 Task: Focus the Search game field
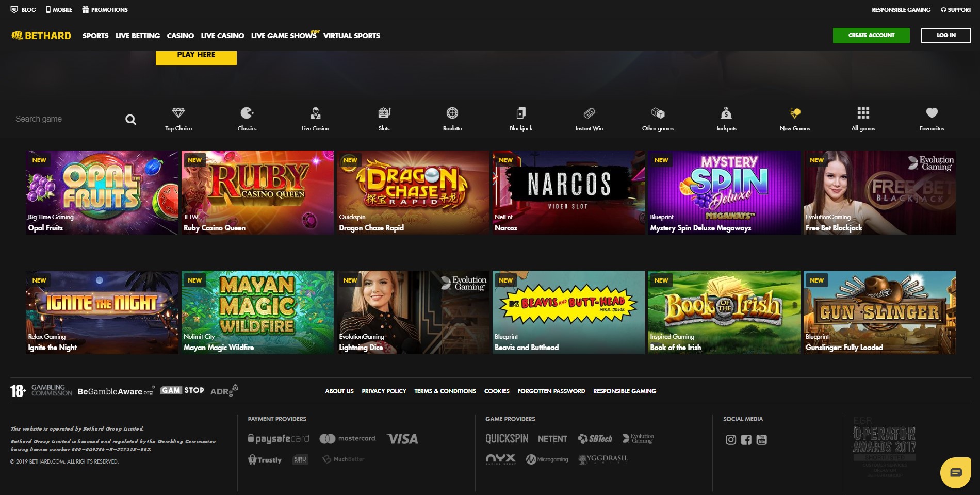tap(67, 119)
